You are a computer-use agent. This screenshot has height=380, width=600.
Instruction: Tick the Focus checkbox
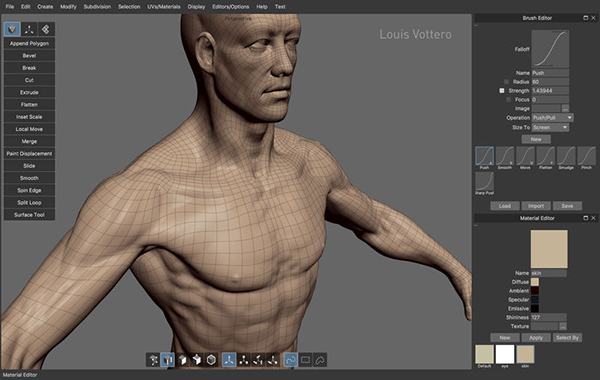coord(508,99)
